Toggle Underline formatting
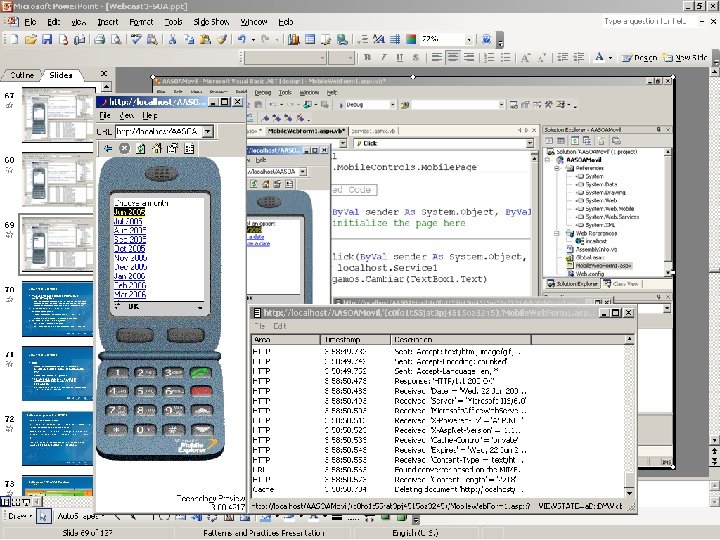720x540 pixels. [399, 57]
